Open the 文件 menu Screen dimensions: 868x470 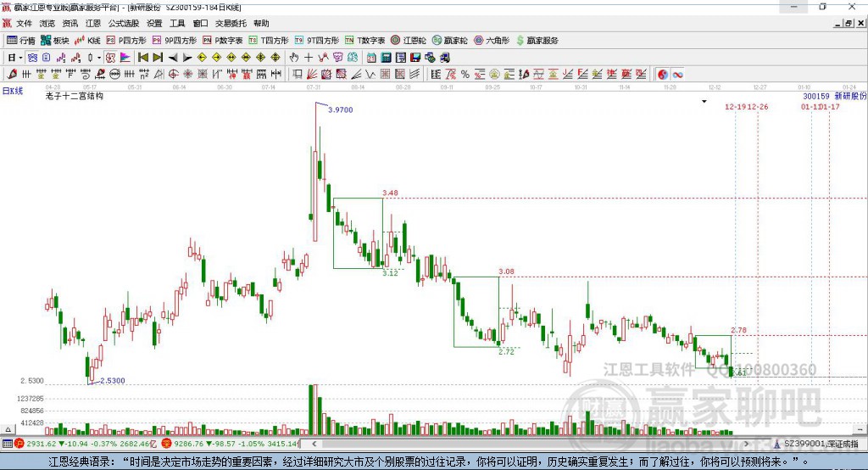coord(24,23)
